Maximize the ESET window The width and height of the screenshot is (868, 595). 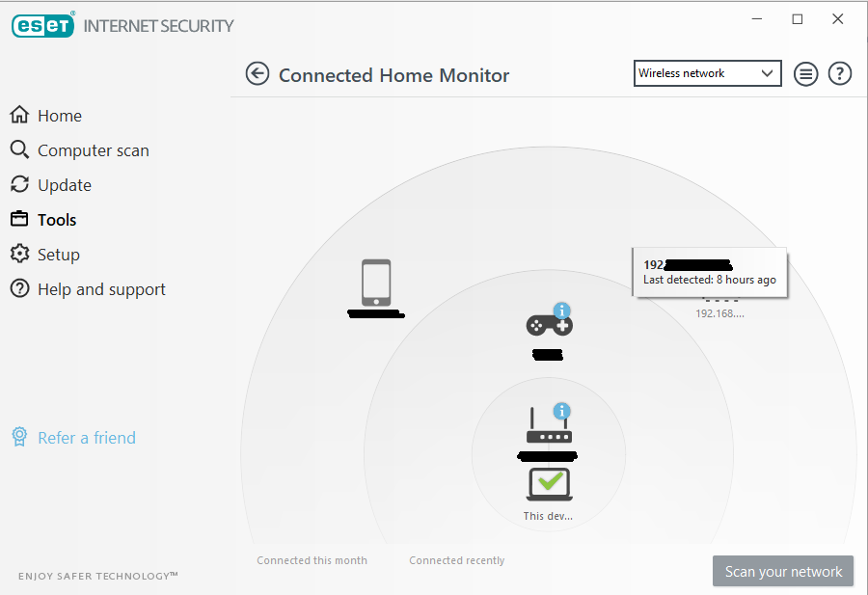coord(798,19)
